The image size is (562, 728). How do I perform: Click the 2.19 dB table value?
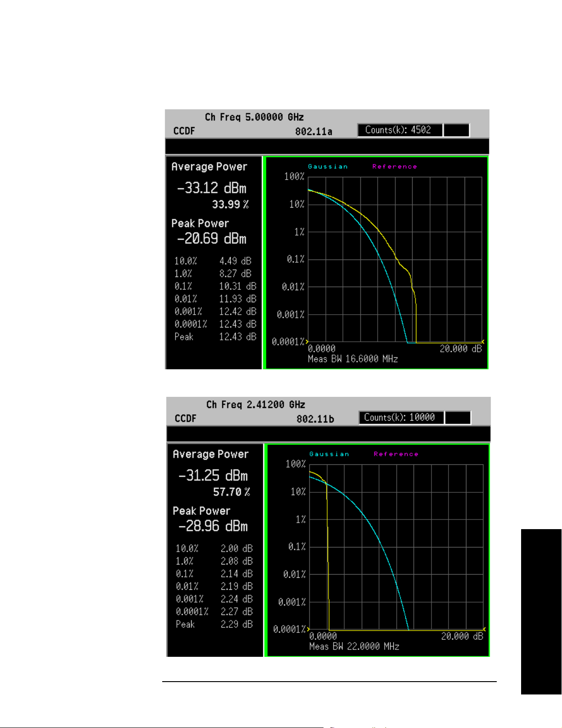[237, 587]
